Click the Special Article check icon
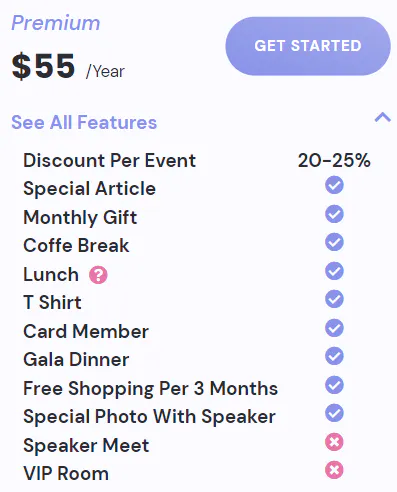The width and height of the screenshot is (397, 492). pyautogui.click(x=334, y=185)
